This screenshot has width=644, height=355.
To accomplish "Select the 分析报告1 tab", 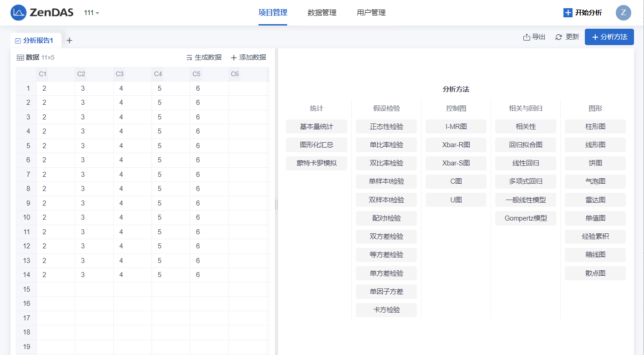I will coord(35,41).
